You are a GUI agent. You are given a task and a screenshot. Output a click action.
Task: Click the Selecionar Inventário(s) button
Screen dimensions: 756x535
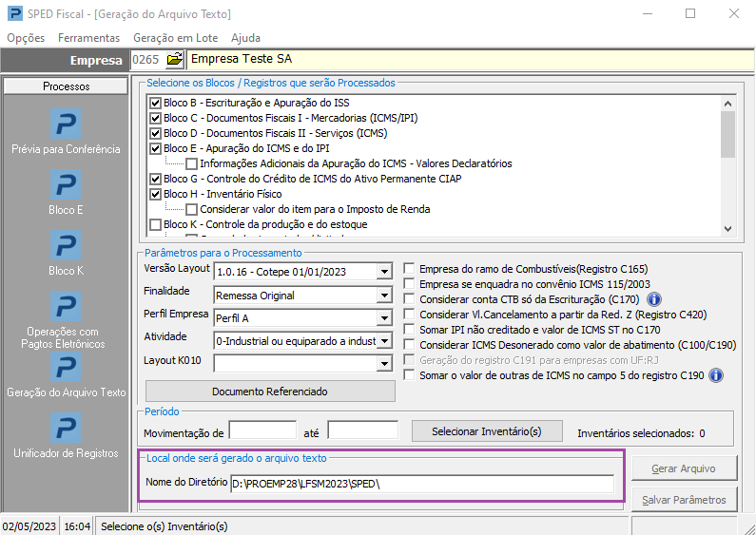(x=487, y=431)
